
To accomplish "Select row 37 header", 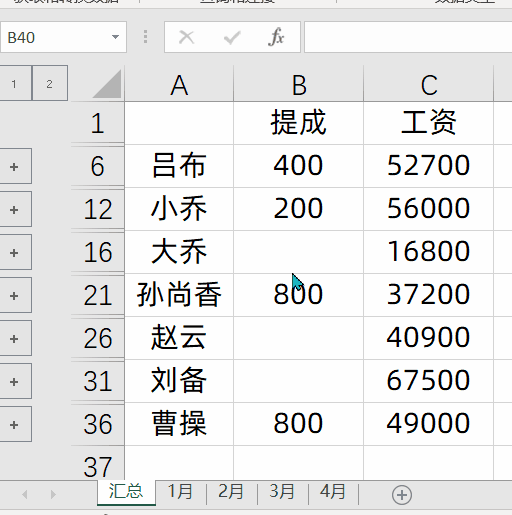I will pyautogui.click(x=98, y=463).
